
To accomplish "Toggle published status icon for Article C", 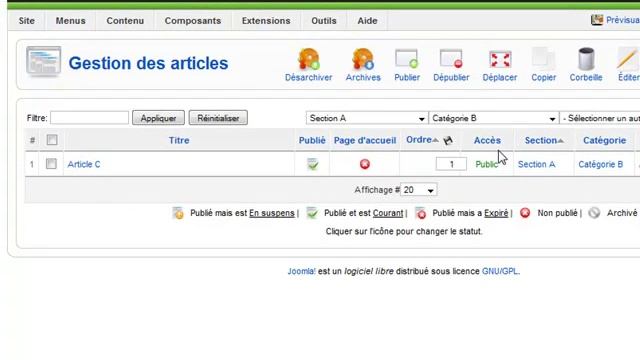I will 313,164.
